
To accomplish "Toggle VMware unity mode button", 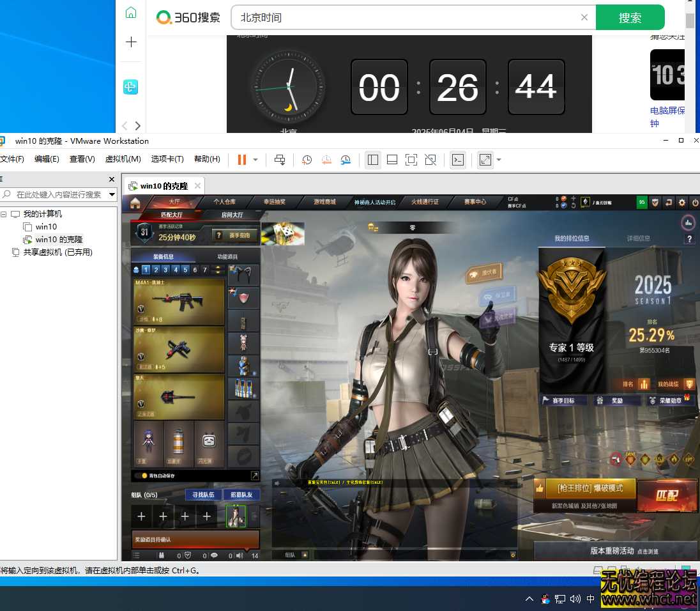I will tap(430, 160).
